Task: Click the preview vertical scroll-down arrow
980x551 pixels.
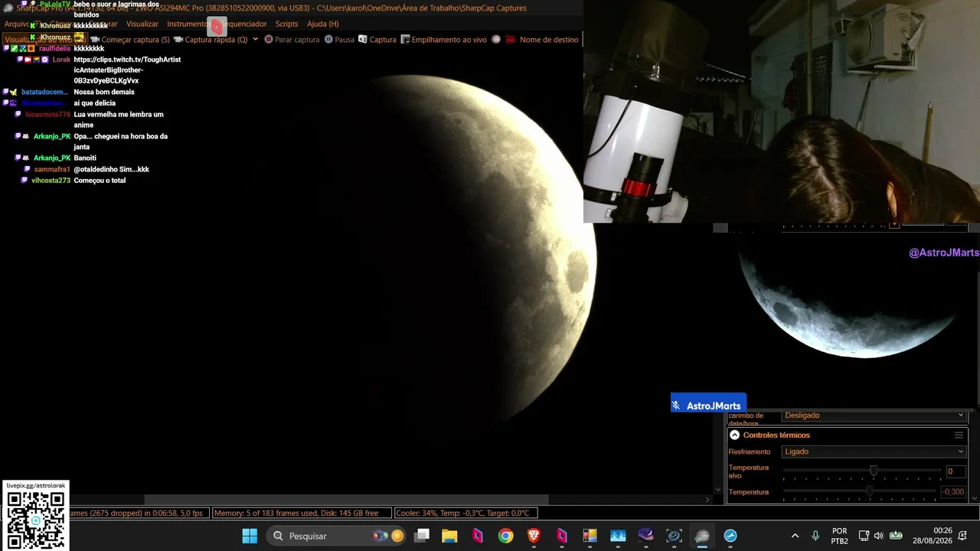Action: tap(717, 490)
